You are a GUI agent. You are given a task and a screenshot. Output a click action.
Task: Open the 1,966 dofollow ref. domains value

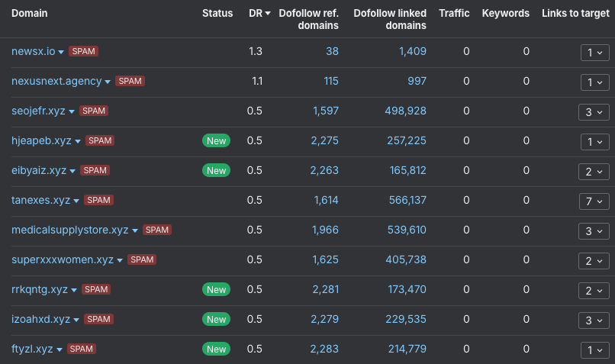tap(325, 230)
